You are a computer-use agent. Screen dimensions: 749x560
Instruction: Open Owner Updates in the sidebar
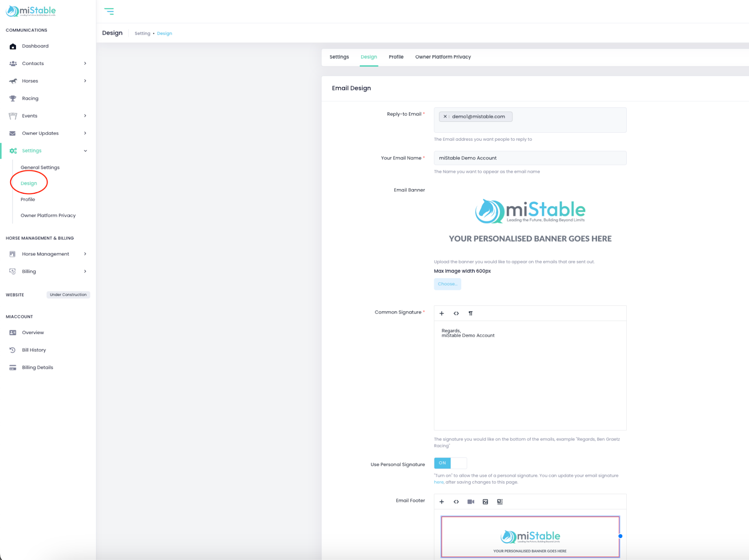(40, 133)
